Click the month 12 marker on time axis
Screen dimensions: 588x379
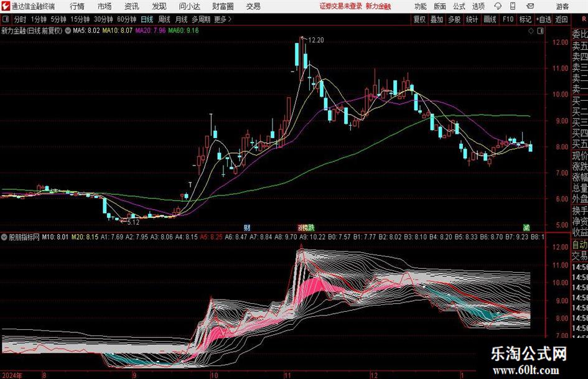click(x=374, y=375)
